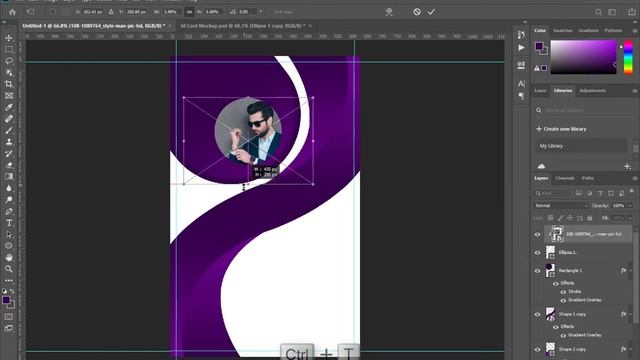
Task: Select the Horizontal Type tool
Action: (9, 223)
